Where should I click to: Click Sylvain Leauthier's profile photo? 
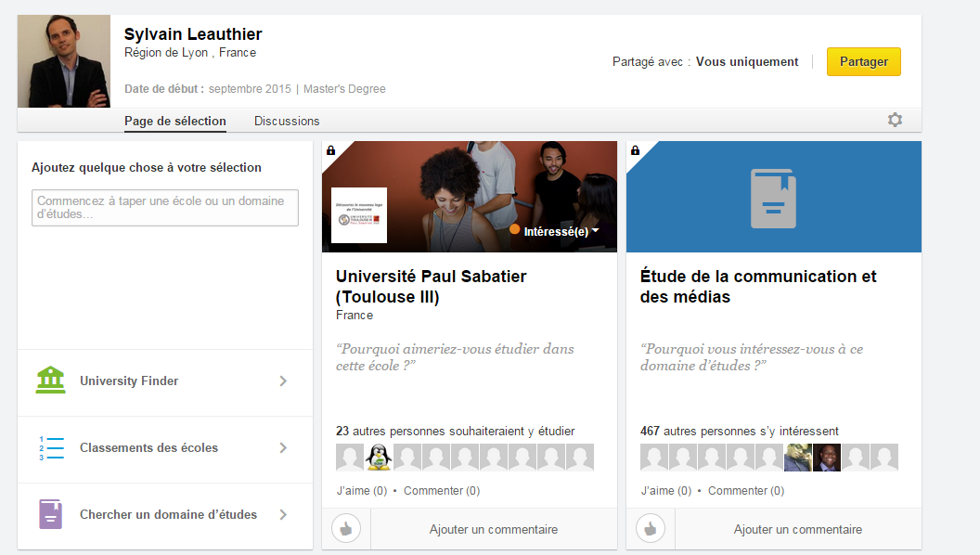pyautogui.click(x=64, y=61)
